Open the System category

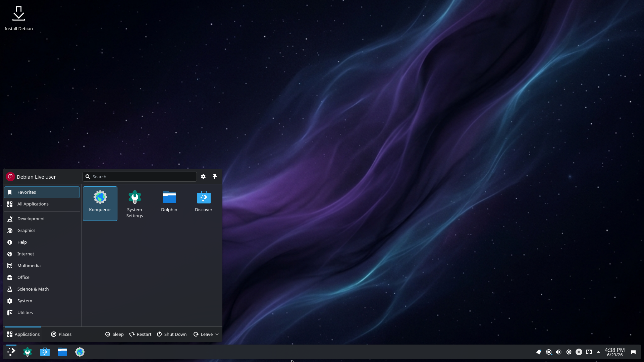pos(42,301)
